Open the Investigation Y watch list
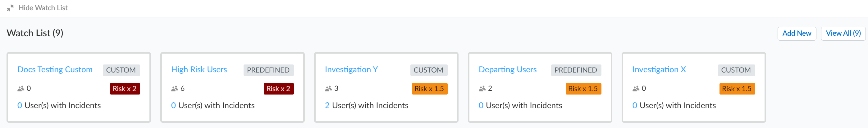The height and width of the screenshot is (128, 868). (x=351, y=69)
